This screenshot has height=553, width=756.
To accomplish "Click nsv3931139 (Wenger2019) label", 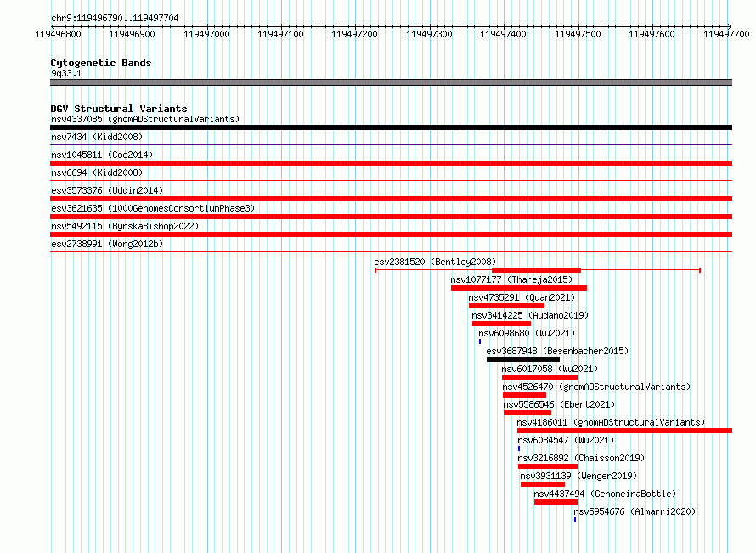I will tap(578, 476).
